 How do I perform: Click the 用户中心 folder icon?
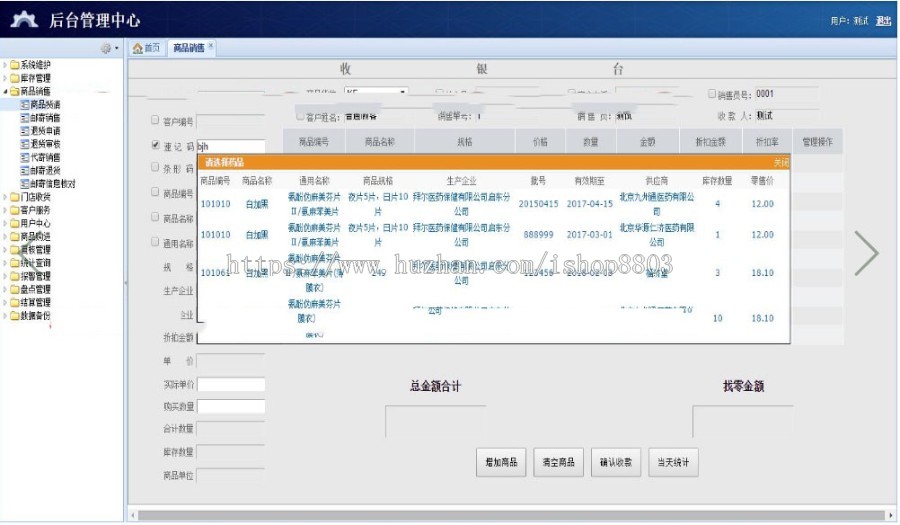coord(15,223)
